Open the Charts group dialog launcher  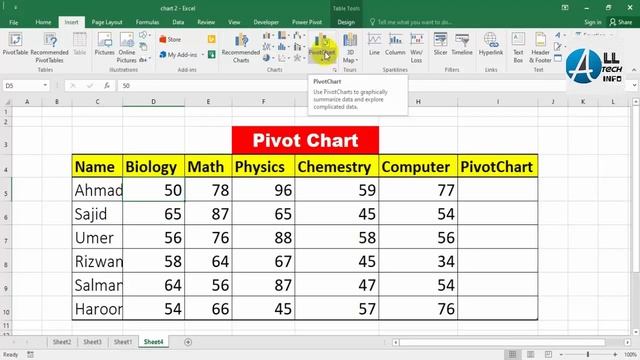click(x=335, y=70)
